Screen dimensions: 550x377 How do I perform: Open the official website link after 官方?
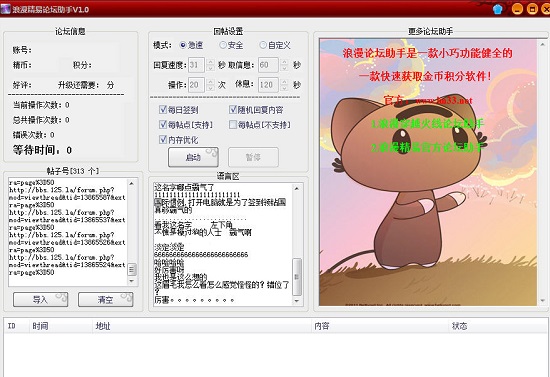pyautogui.click(x=444, y=101)
